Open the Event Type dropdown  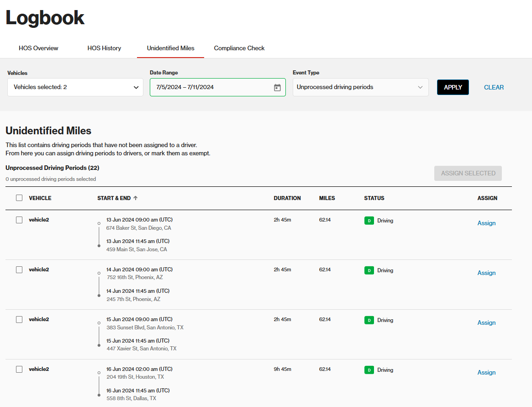pyautogui.click(x=360, y=87)
